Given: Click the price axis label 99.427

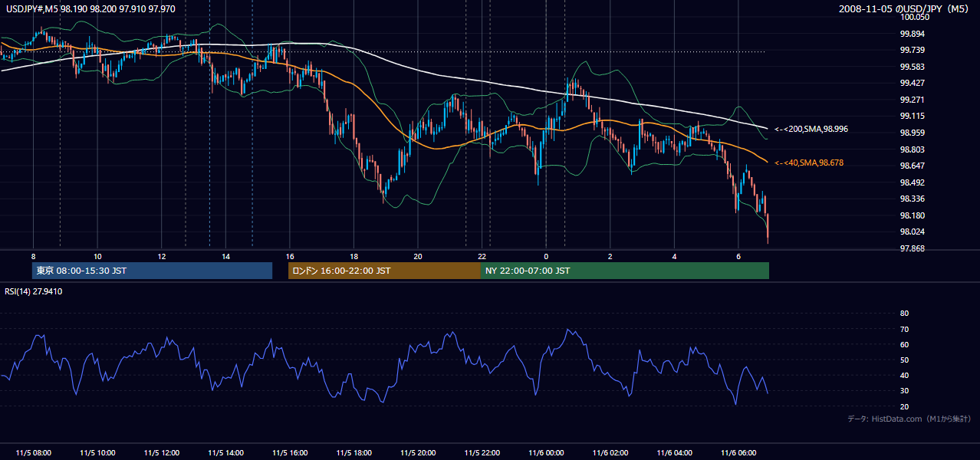Looking at the screenshot, I should [x=913, y=84].
